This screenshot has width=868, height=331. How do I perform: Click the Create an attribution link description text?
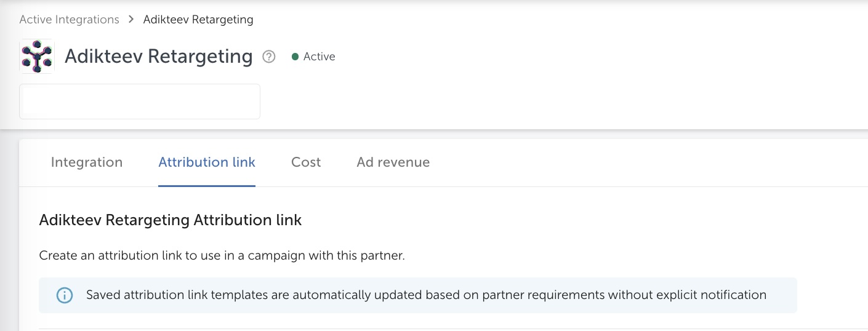pyautogui.click(x=222, y=256)
